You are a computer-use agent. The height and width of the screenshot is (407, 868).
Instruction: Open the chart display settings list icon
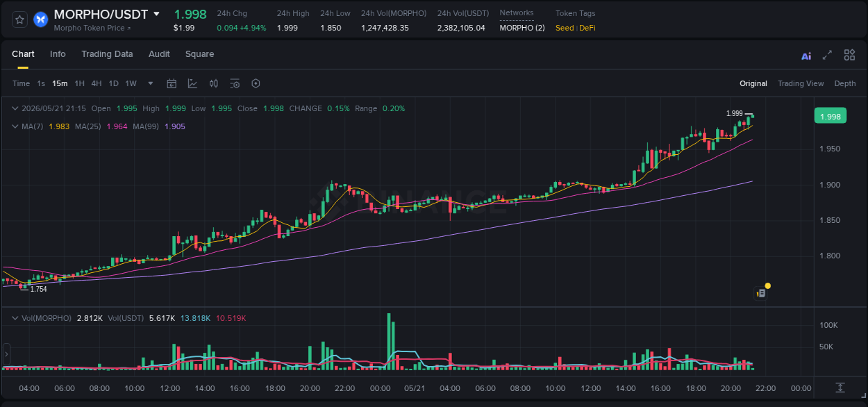pyautogui.click(x=235, y=83)
